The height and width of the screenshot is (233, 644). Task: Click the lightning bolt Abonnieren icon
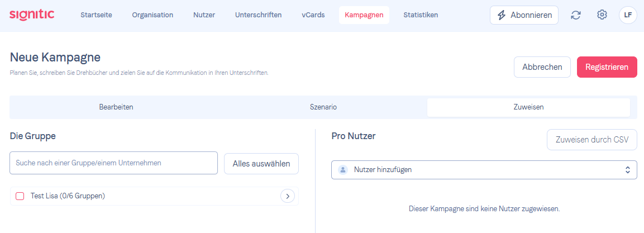click(x=501, y=15)
